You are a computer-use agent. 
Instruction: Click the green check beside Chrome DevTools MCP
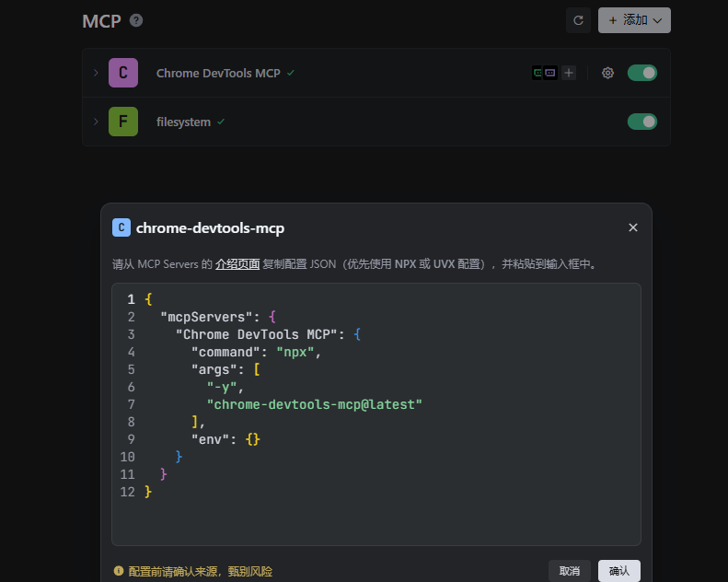pyautogui.click(x=291, y=73)
